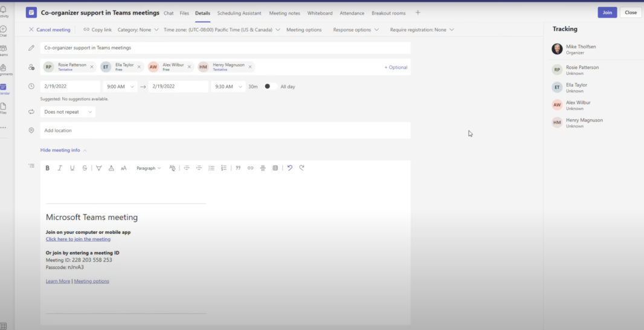Apply strikethrough formatting
This screenshot has height=330, width=644.
85,168
